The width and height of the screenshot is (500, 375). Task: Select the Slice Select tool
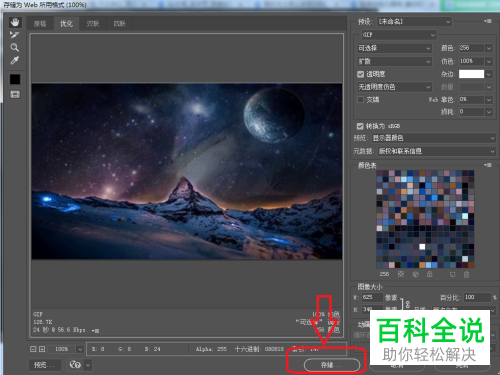click(x=15, y=35)
